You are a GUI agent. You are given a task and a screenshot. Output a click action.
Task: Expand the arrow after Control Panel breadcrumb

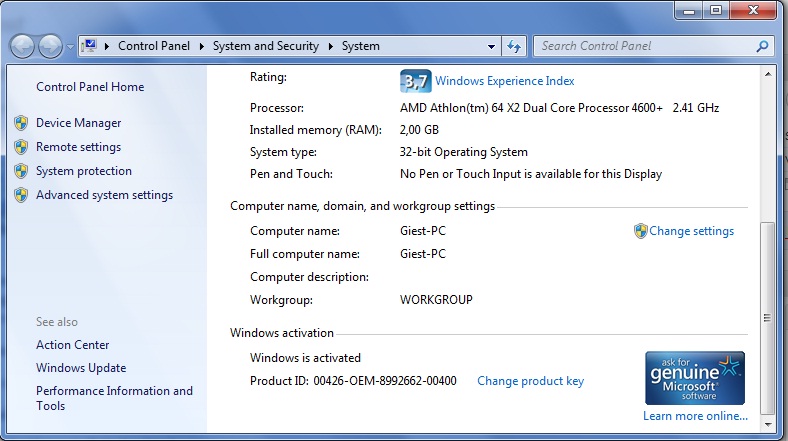pos(202,46)
